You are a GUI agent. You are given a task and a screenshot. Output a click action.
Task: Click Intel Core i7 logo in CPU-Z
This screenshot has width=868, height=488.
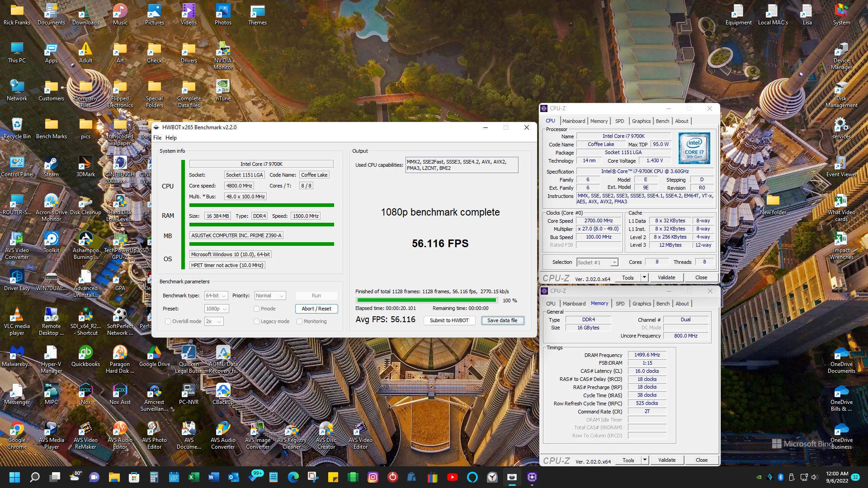pyautogui.click(x=694, y=148)
